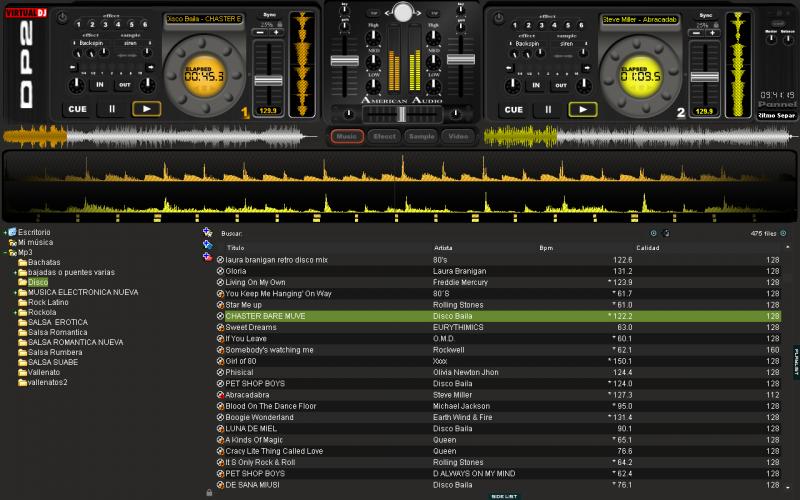The height and width of the screenshot is (500, 800).
Task: Collapse the Mp3 tree node
Action: (x=6, y=252)
